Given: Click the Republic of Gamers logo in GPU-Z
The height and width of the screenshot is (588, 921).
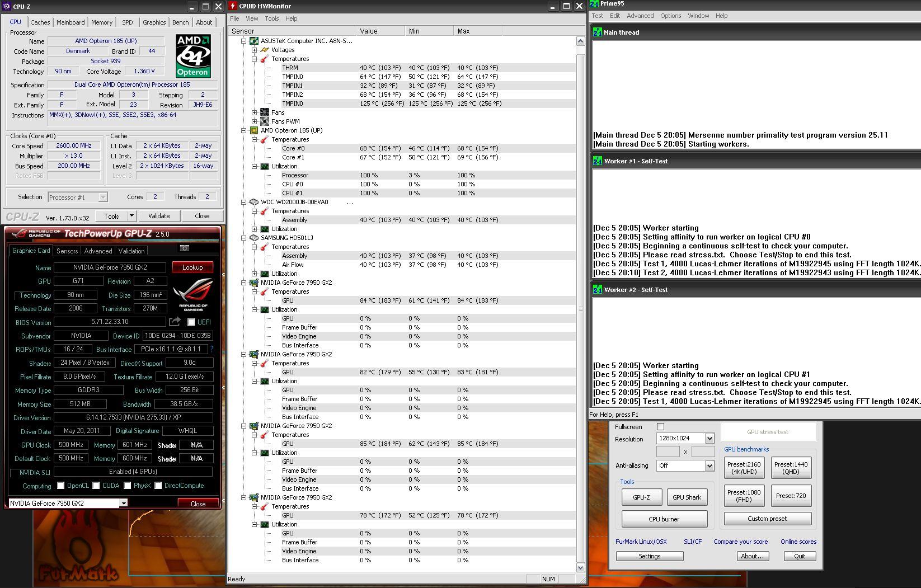Looking at the screenshot, I should 193,294.
